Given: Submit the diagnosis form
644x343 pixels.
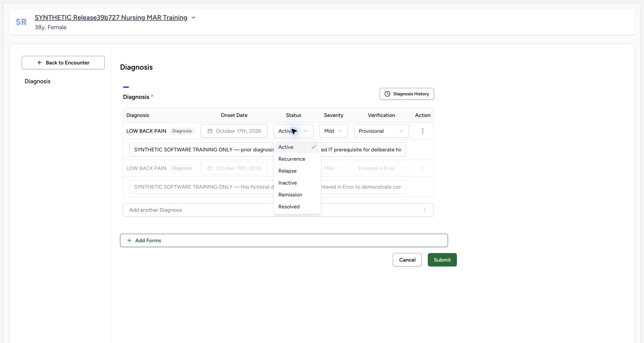Looking at the screenshot, I should click(x=442, y=260).
